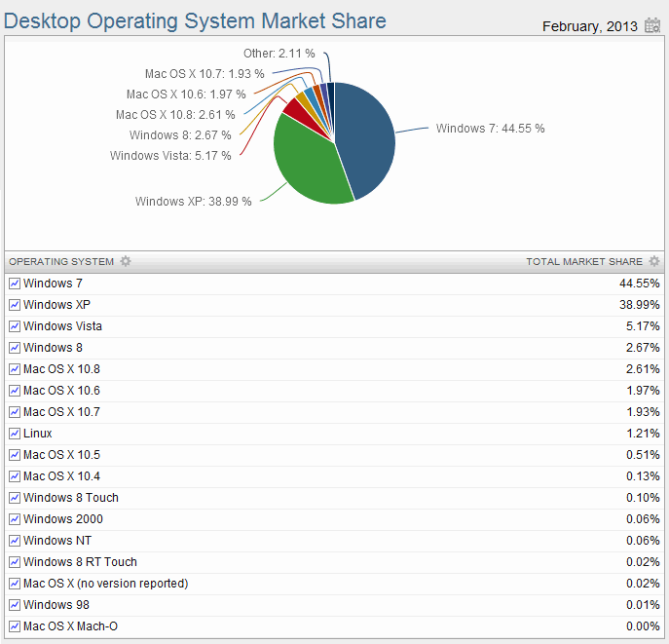Select the Windows 7 dark blue pie slice
The height and width of the screenshot is (644, 669).
click(367, 141)
